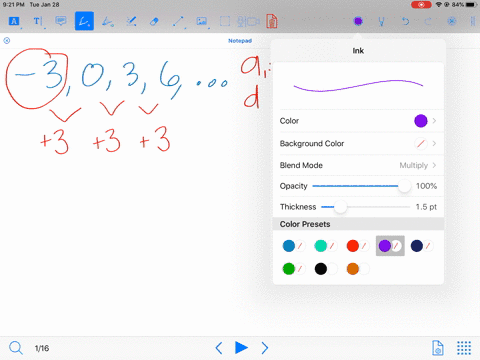Screen dimensions: 480x360
Task: Tap the circled X icon beside Notepad title
Action: 7,41
